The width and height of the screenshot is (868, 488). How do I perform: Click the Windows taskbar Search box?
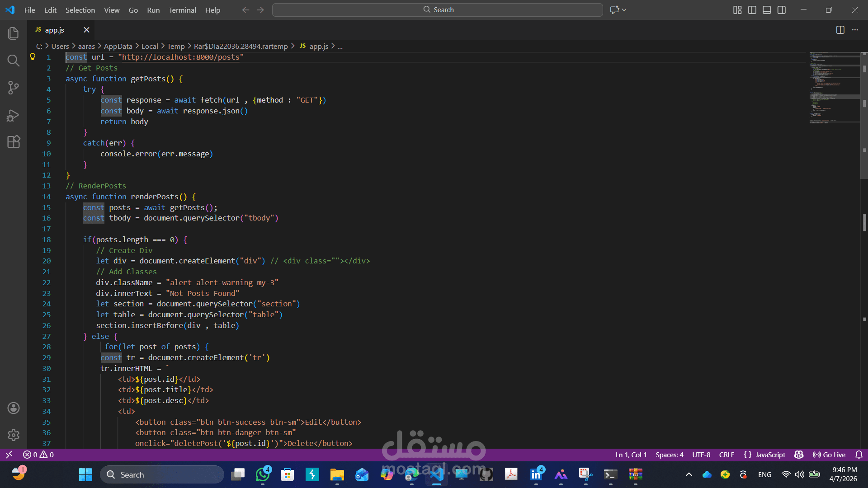coord(162,474)
